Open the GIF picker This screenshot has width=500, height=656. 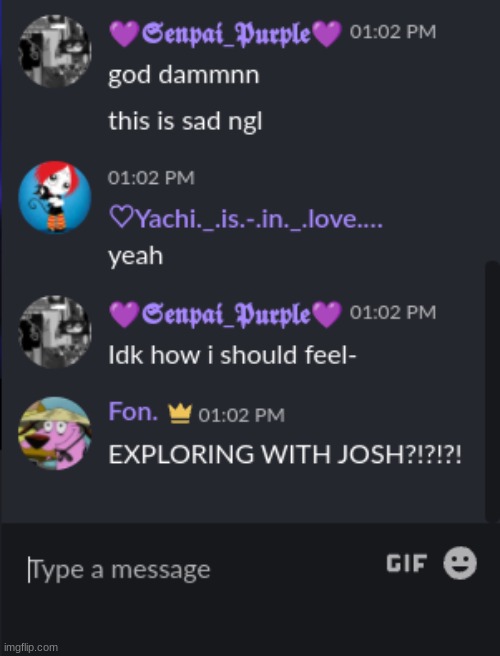pyautogui.click(x=406, y=563)
